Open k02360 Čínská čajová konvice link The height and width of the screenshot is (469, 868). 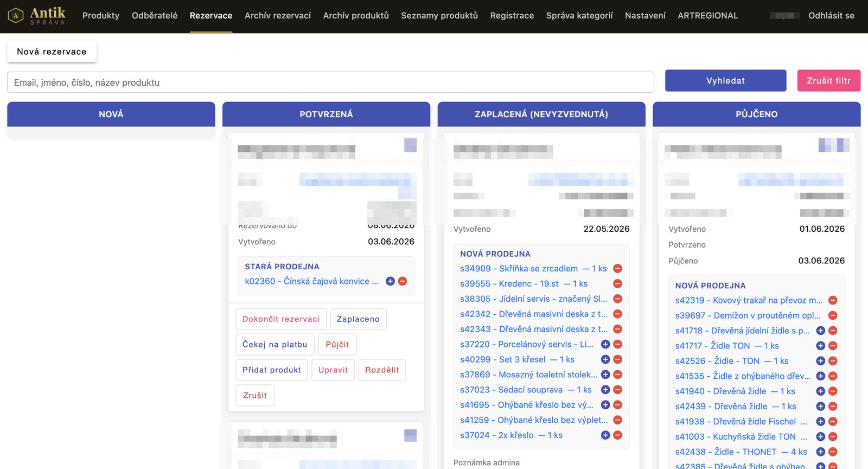311,281
